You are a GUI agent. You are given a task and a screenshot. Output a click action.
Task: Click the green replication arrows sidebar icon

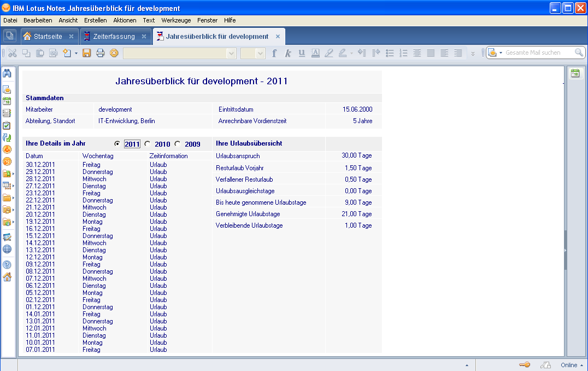pos(7,137)
